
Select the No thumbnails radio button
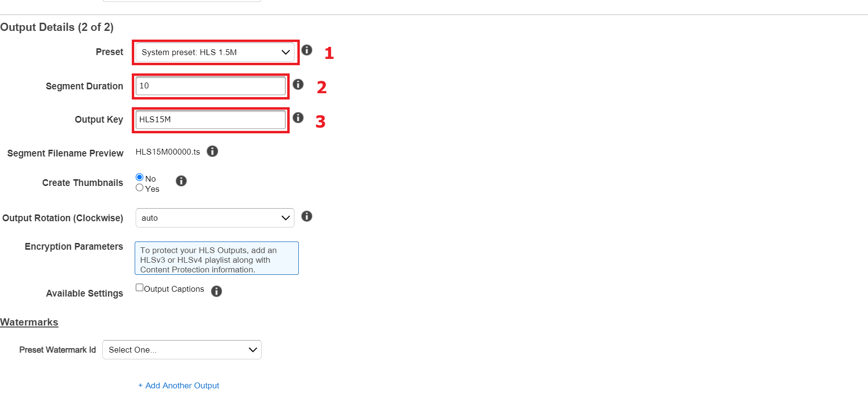(140, 177)
